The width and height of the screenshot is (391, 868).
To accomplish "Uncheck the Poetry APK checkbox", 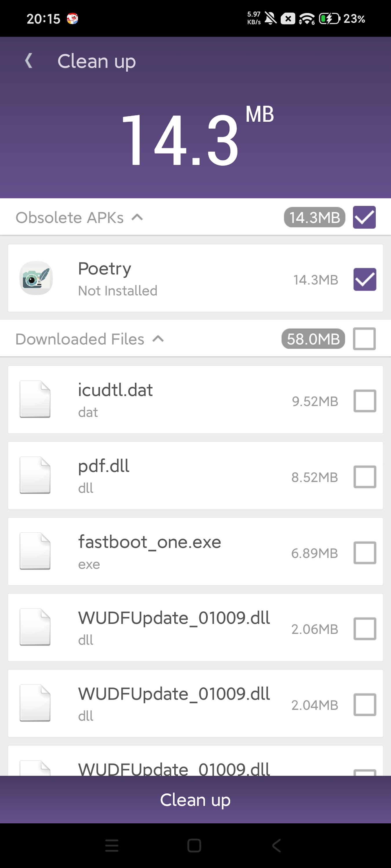I will pyautogui.click(x=365, y=279).
